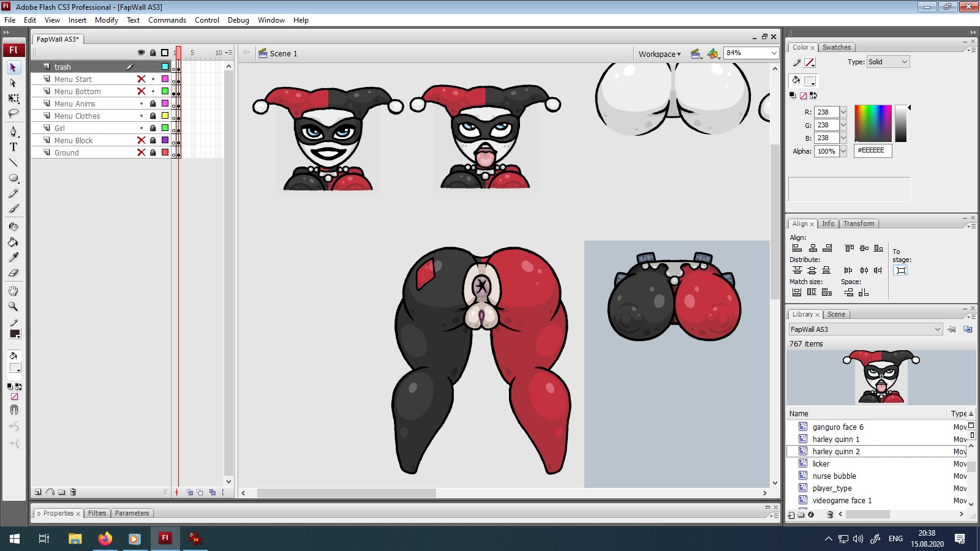Image resolution: width=980 pixels, height=551 pixels.
Task: Select the Line tool
Action: (x=13, y=163)
